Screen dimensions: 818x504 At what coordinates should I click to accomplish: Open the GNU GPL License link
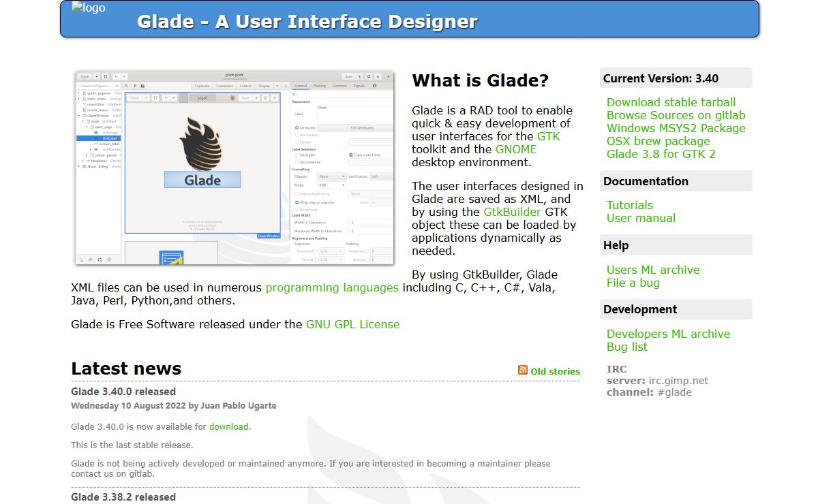click(353, 324)
